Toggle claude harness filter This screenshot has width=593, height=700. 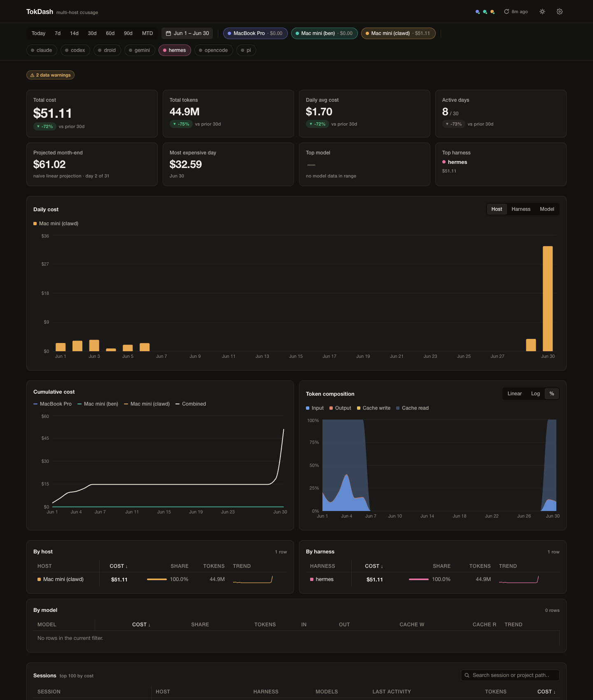[x=42, y=50]
